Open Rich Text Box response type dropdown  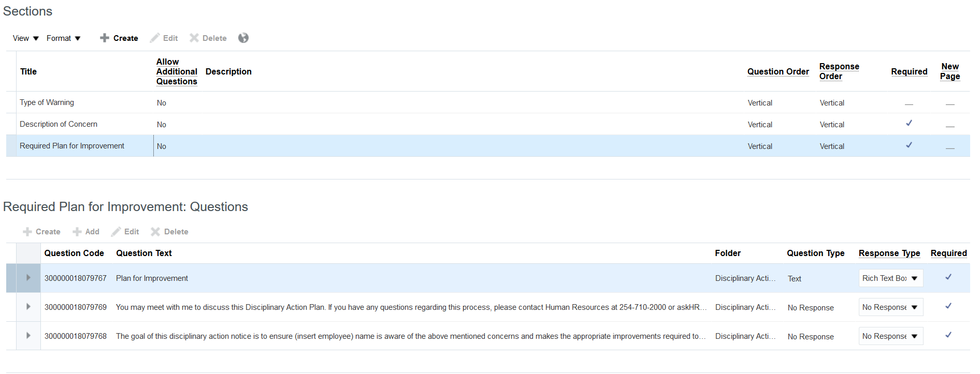pos(891,278)
